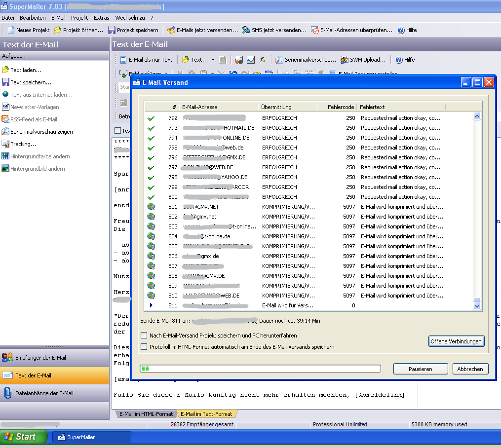Image resolution: width=501 pixels, height=448 pixels.
Task: Click E-Mails jetzt versenden toolbar icon
Action: tap(171, 30)
